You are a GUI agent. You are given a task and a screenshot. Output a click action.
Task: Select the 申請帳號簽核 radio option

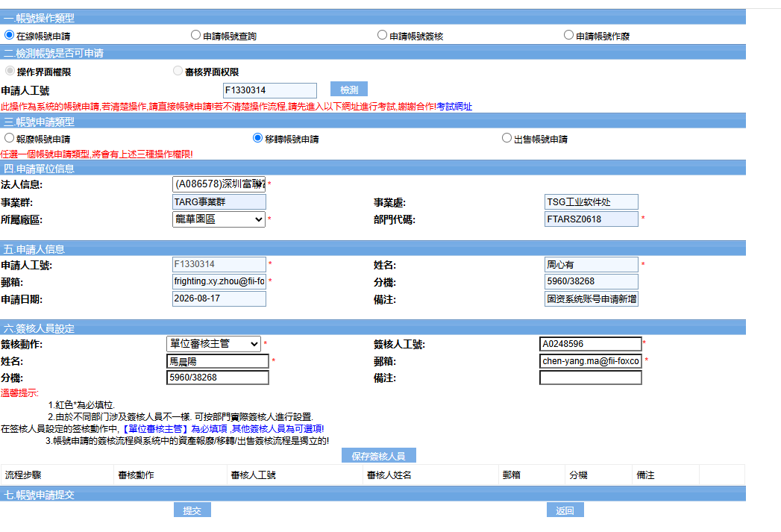[382, 35]
